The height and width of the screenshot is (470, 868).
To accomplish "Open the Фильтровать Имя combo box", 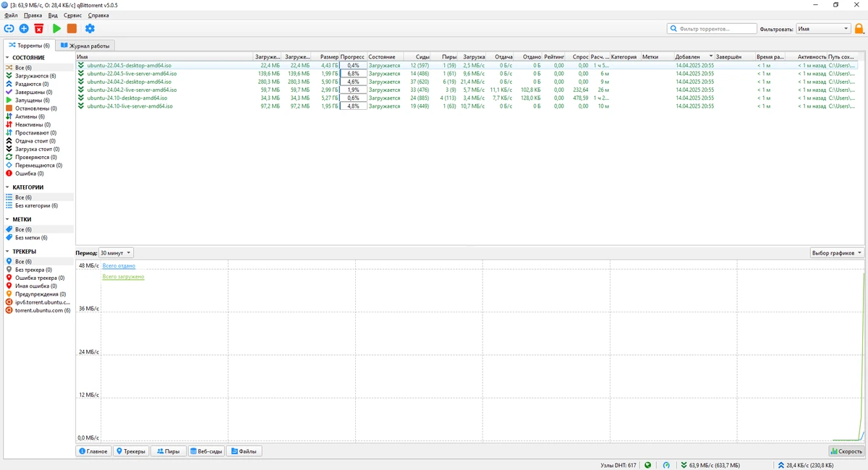I will [823, 29].
